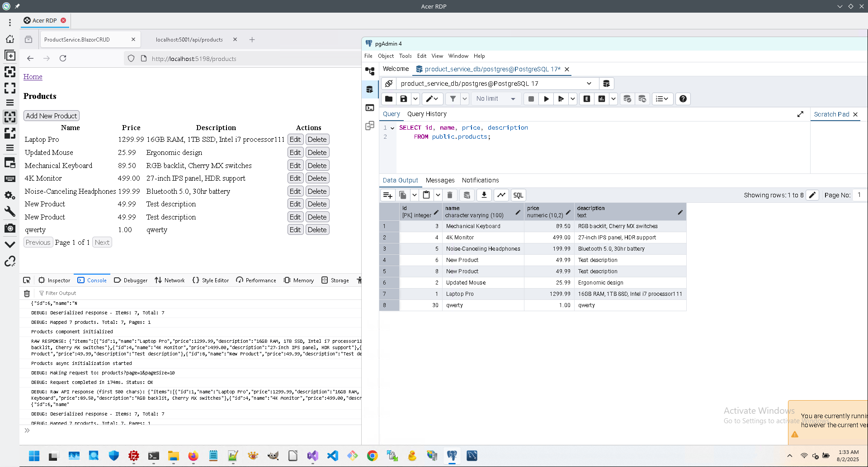Add a row to the data output
868x467 pixels.
click(387, 195)
